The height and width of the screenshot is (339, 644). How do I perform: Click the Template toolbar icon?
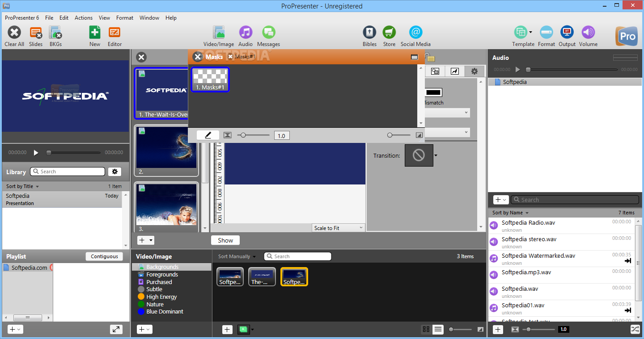[521, 33]
